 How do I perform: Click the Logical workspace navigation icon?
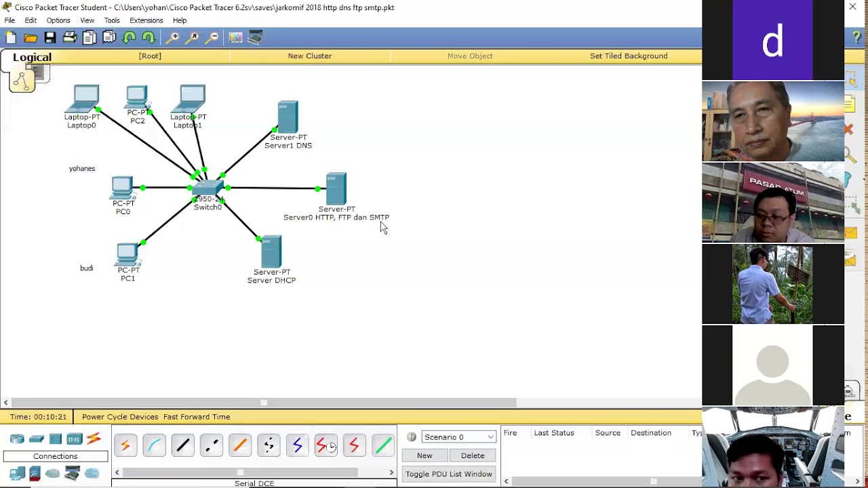(x=22, y=81)
